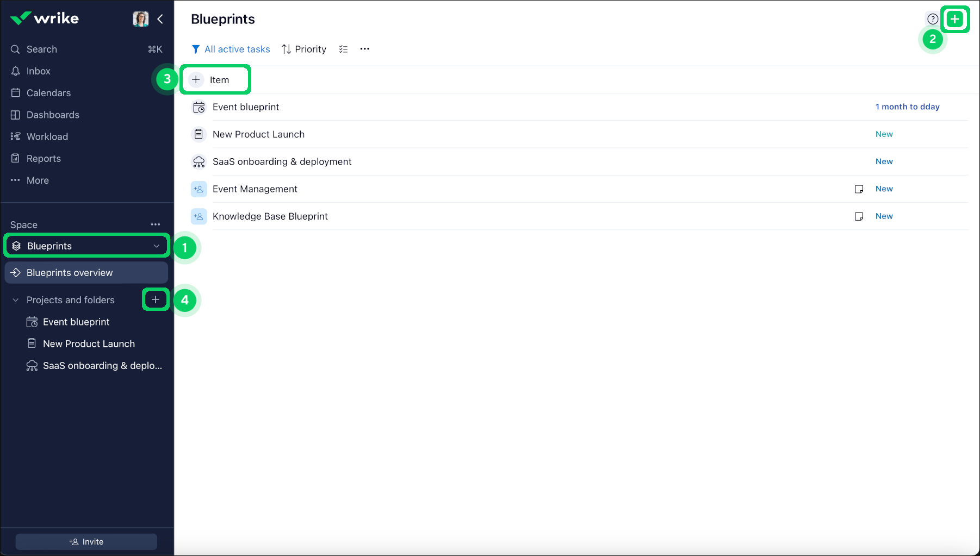Add a new project or folder

156,299
